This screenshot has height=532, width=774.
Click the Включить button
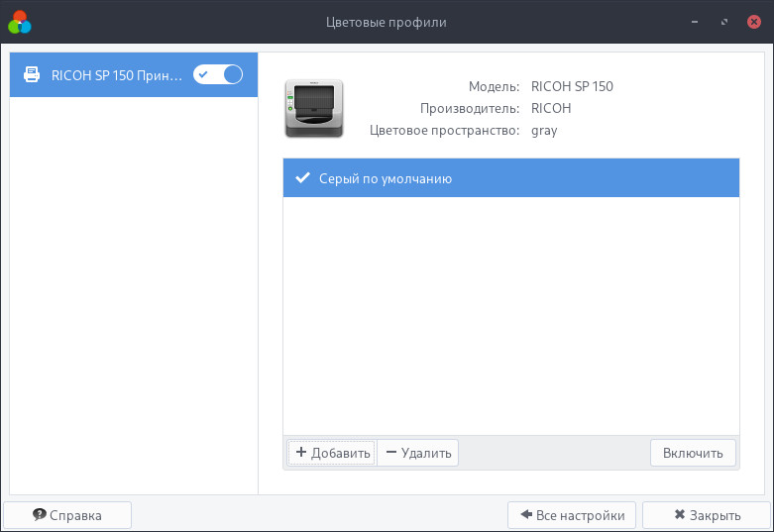click(693, 453)
